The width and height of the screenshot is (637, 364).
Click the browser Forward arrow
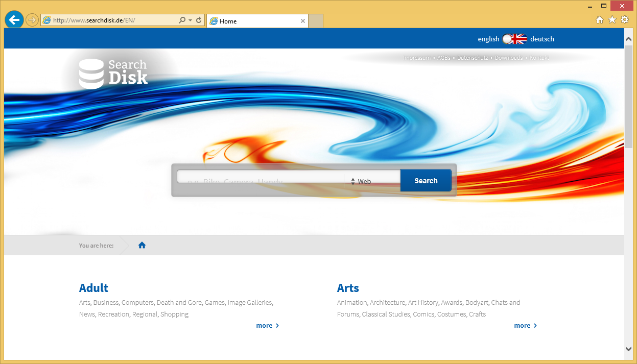(32, 19)
